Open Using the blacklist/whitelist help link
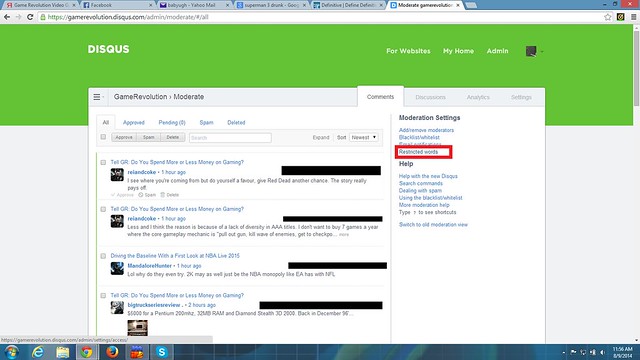Image resolution: width=640 pixels, height=360 pixels. coord(431,198)
